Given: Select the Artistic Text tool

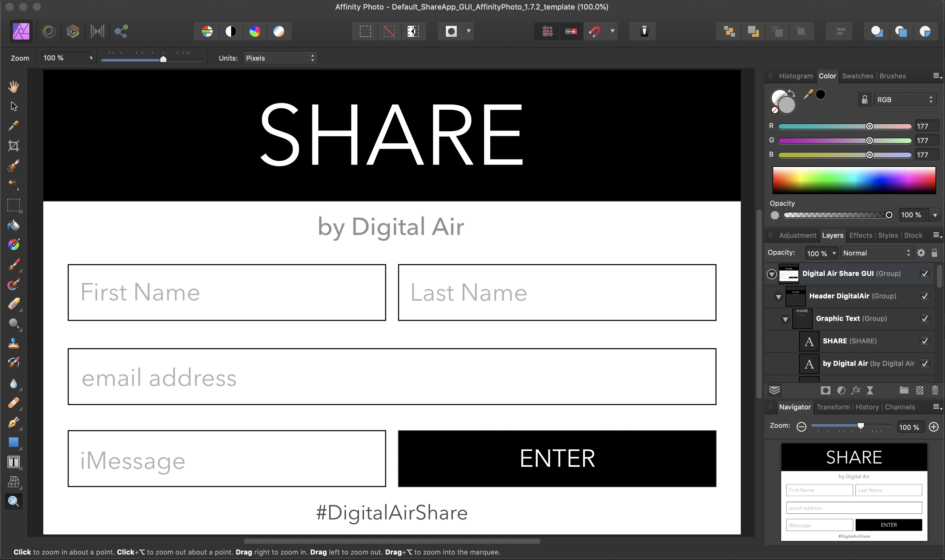Looking at the screenshot, I should click(14, 462).
